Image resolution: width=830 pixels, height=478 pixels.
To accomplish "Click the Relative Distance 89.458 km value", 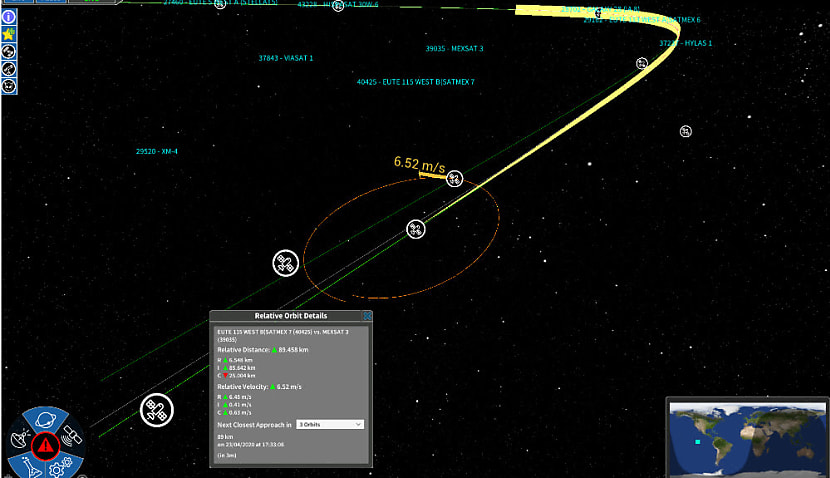I will tap(293, 350).
